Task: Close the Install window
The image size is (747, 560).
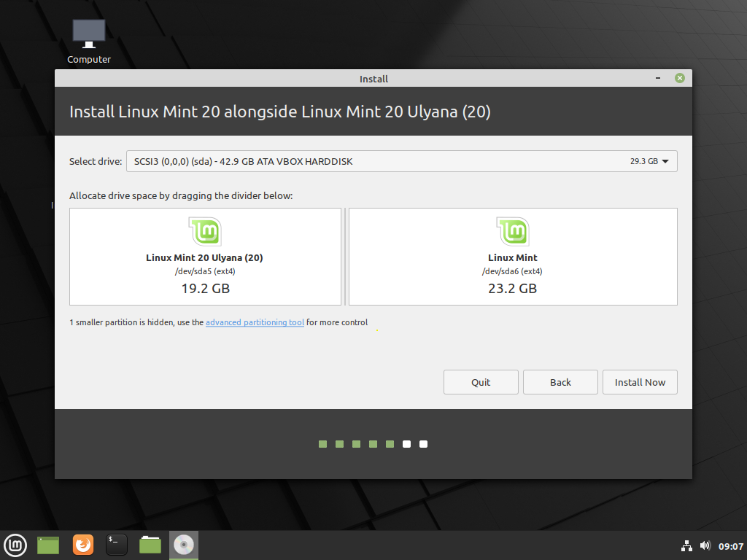Action: point(680,78)
